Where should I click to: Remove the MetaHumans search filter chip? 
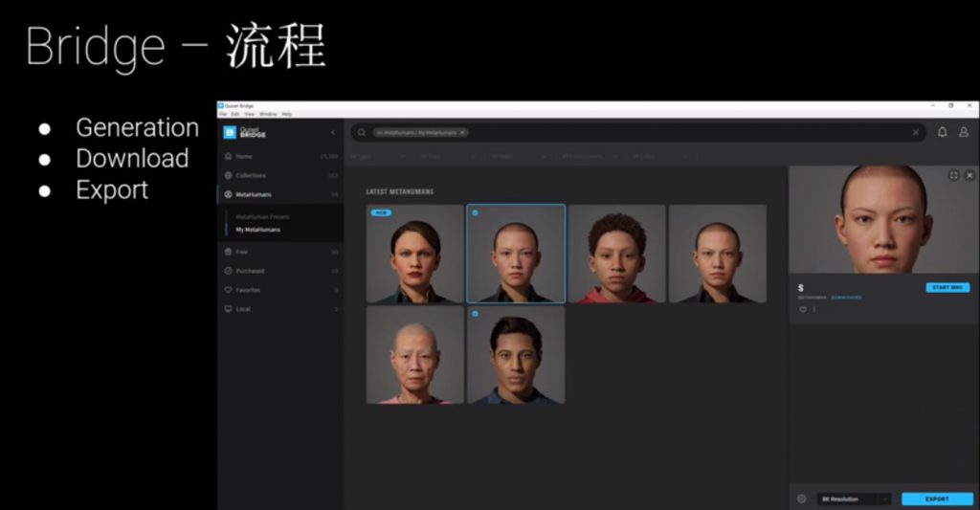click(x=462, y=132)
